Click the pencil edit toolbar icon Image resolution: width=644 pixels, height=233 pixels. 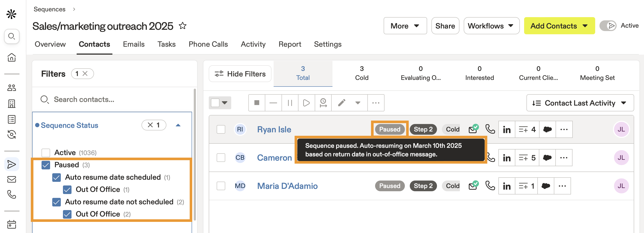[342, 103]
